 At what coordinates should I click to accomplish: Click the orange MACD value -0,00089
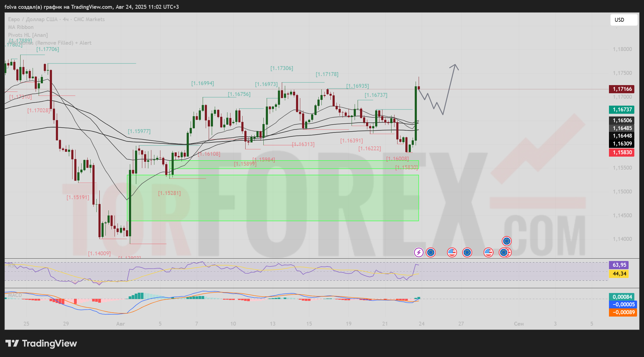point(623,312)
